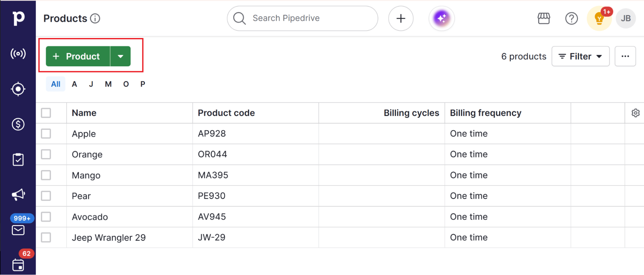Select the All alphabet filter tab
The width and height of the screenshot is (644, 275).
point(55,84)
